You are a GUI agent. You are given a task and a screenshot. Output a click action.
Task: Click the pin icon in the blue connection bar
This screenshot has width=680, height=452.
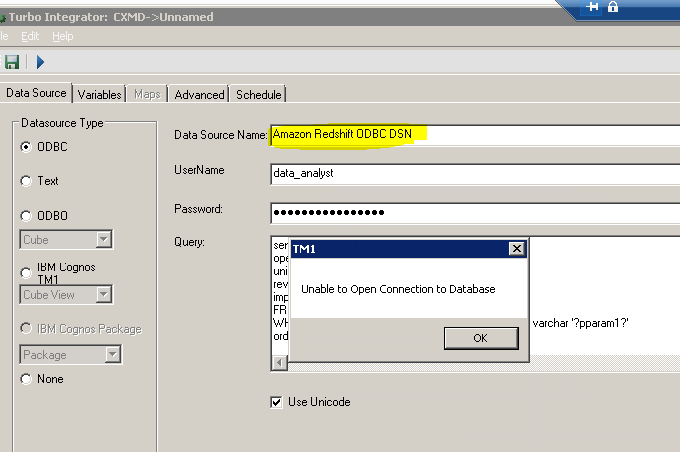coord(592,7)
